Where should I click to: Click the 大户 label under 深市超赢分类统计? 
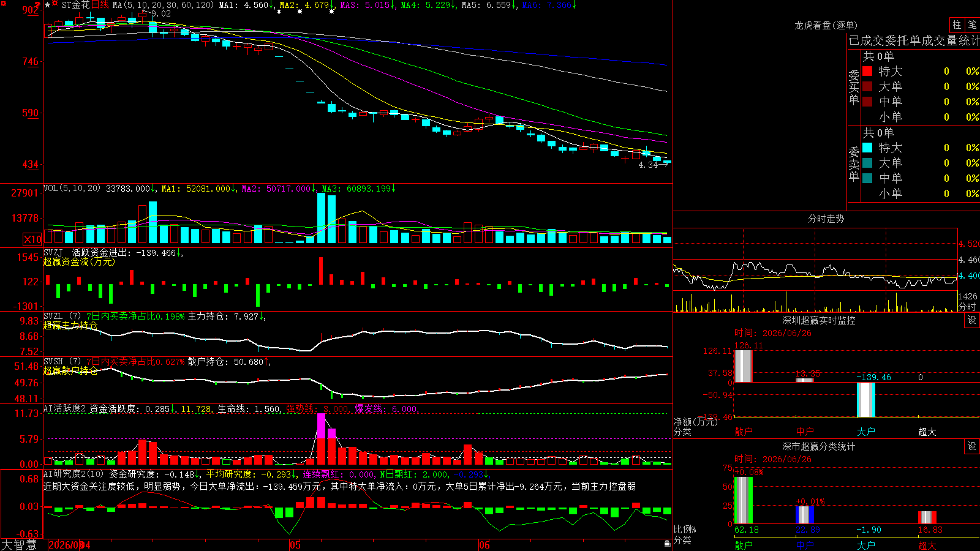(x=865, y=545)
